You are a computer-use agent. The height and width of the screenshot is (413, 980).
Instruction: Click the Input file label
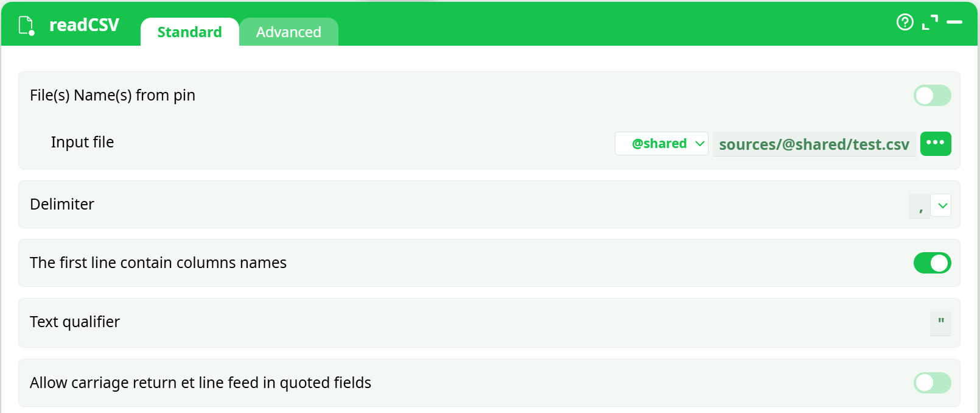tap(82, 142)
